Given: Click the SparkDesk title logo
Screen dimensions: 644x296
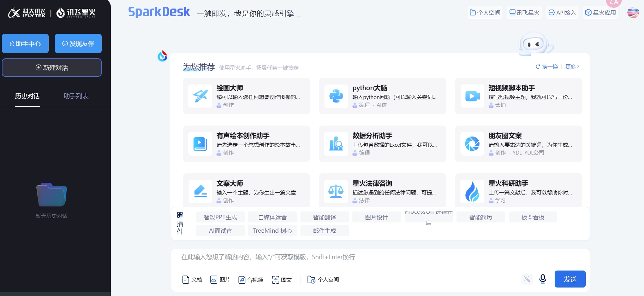Looking at the screenshot, I should click(x=159, y=12).
